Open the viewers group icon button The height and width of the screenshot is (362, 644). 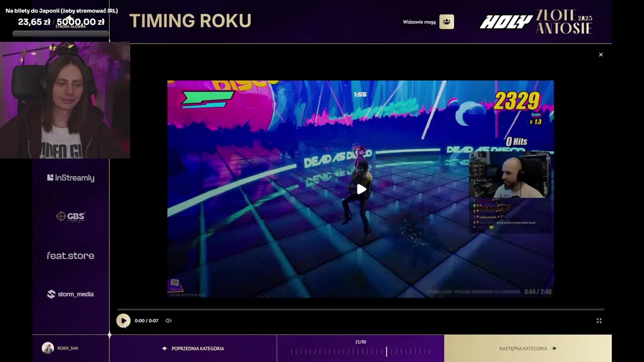pyautogui.click(x=446, y=22)
